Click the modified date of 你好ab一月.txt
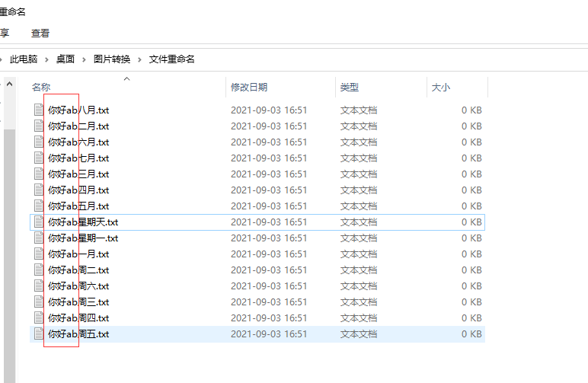 point(269,254)
